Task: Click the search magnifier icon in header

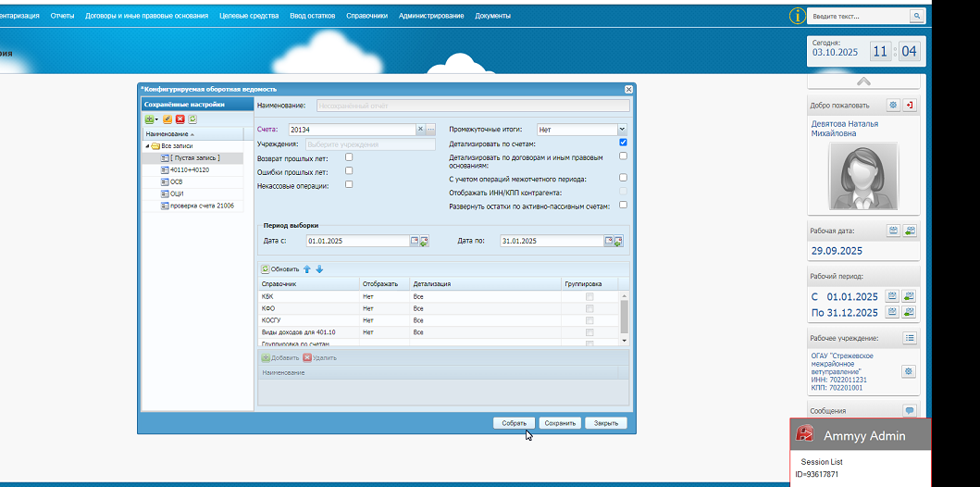Action: 916,17
